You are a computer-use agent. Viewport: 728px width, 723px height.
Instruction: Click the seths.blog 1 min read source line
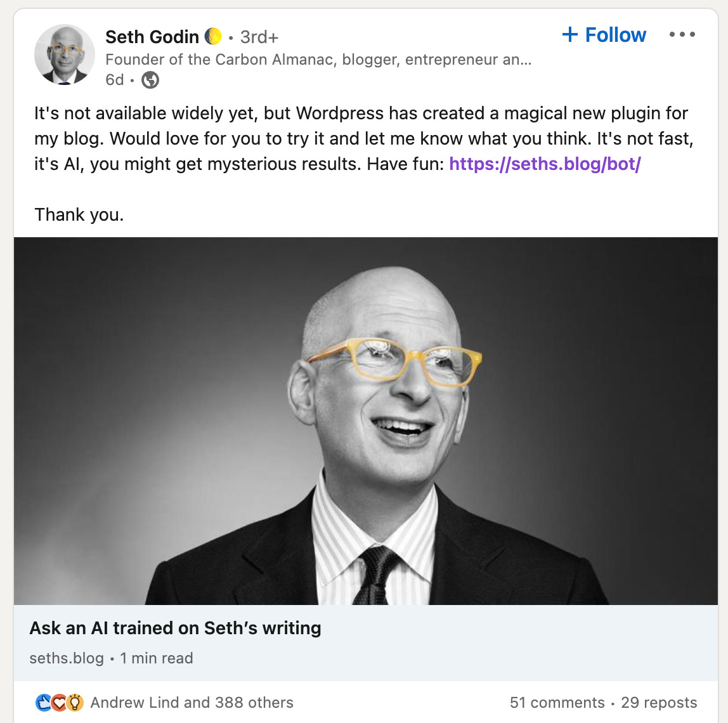click(x=111, y=658)
